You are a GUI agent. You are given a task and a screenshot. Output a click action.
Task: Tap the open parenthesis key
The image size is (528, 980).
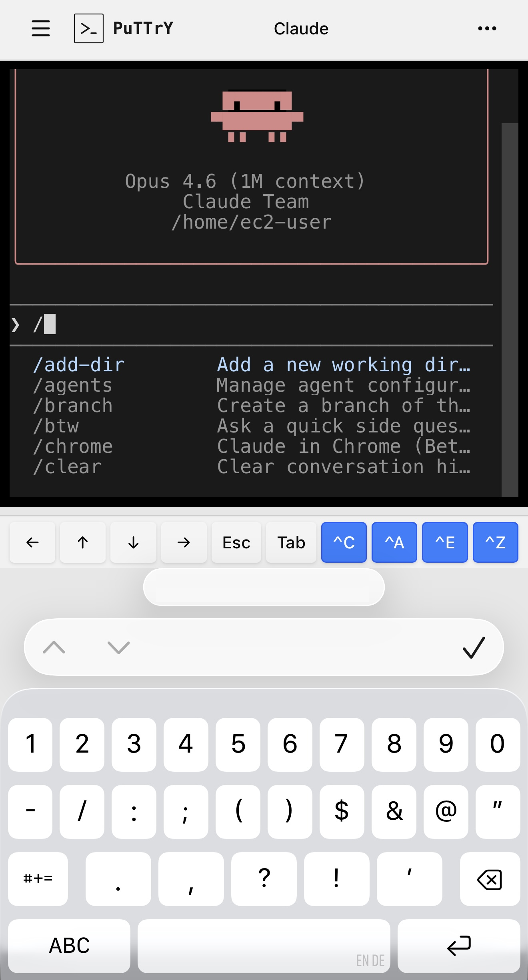(x=238, y=812)
